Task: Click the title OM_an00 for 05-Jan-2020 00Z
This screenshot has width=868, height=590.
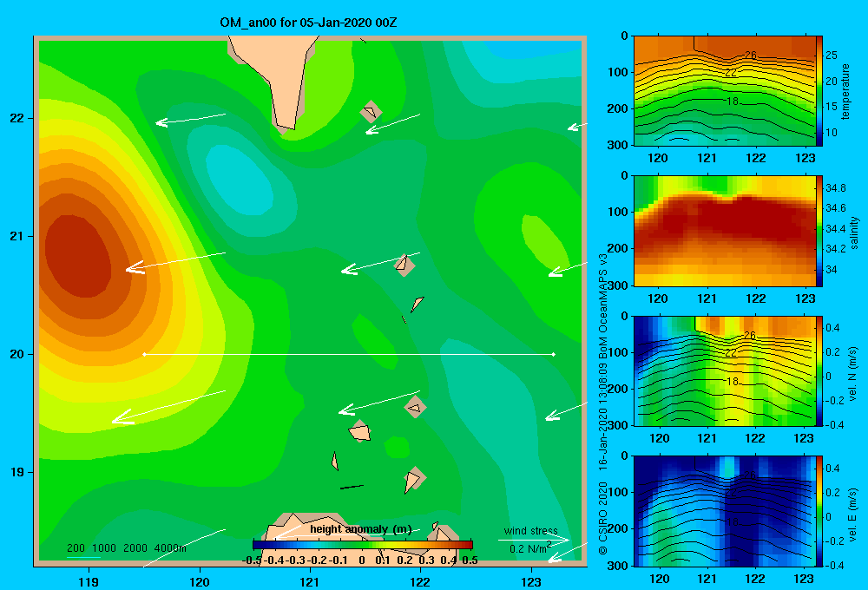Action: point(308,23)
